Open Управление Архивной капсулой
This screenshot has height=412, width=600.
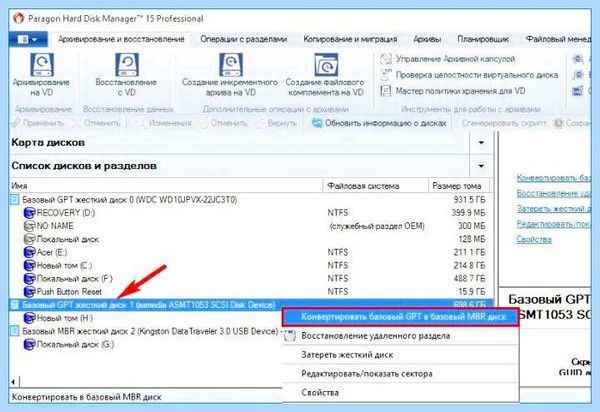(448, 59)
